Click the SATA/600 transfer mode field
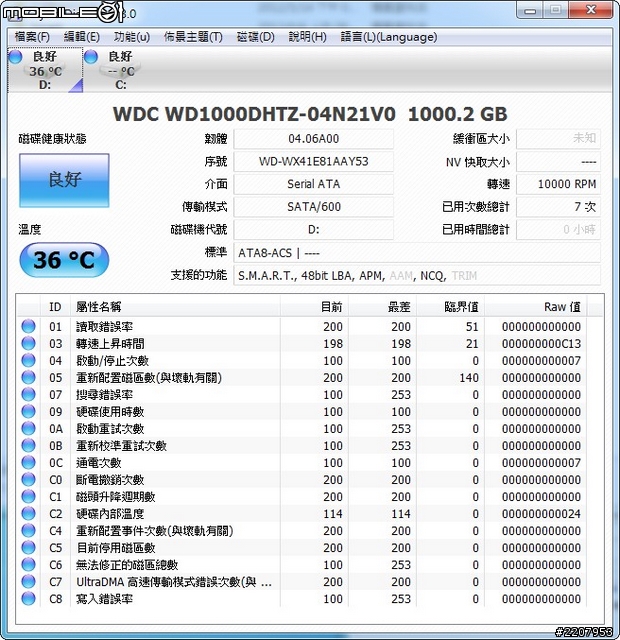The width and height of the screenshot is (620, 640). pos(313,207)
